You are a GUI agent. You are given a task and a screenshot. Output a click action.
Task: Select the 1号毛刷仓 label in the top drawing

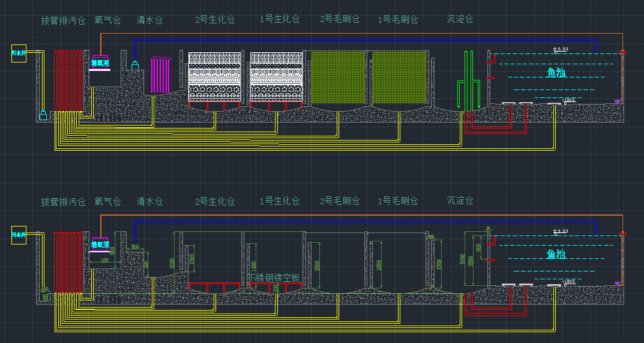point(397,19)
